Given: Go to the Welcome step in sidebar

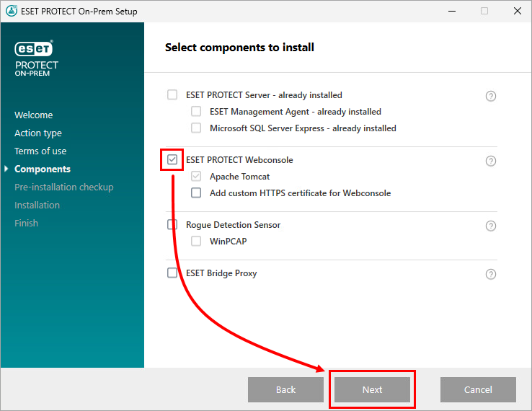Looking at the screenshot, I should coord(33,115).
